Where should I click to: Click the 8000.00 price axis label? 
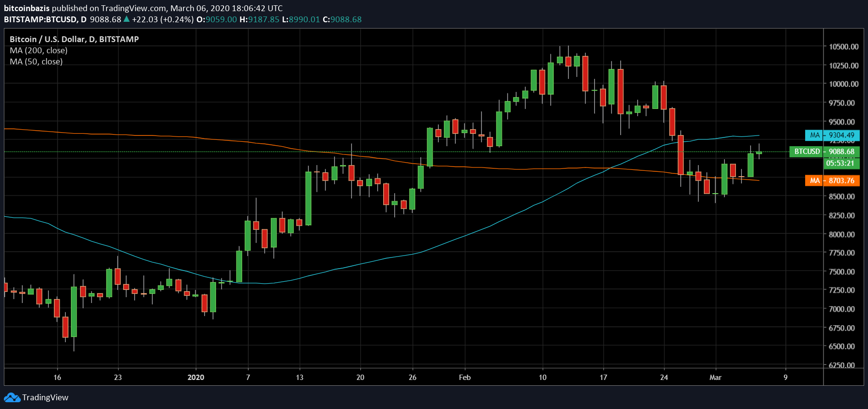[x=842, y=234]
